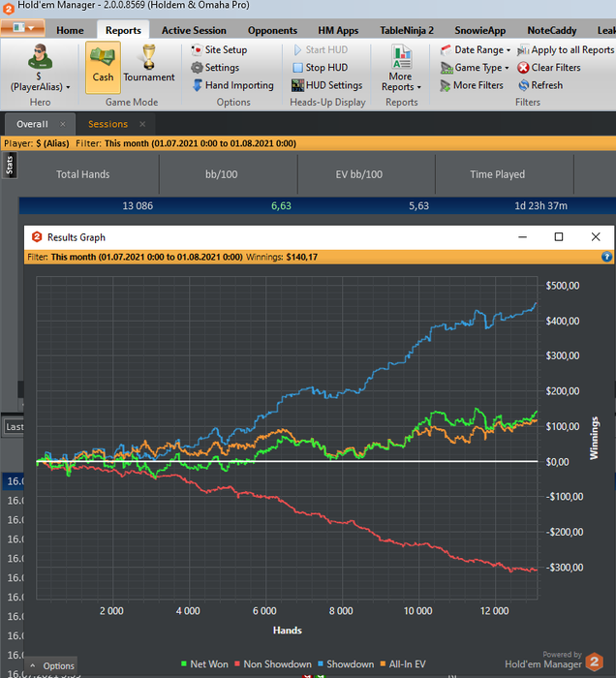The image size is (616, 678).
Task: Click Stop HUD
Action: click(321, 68)
